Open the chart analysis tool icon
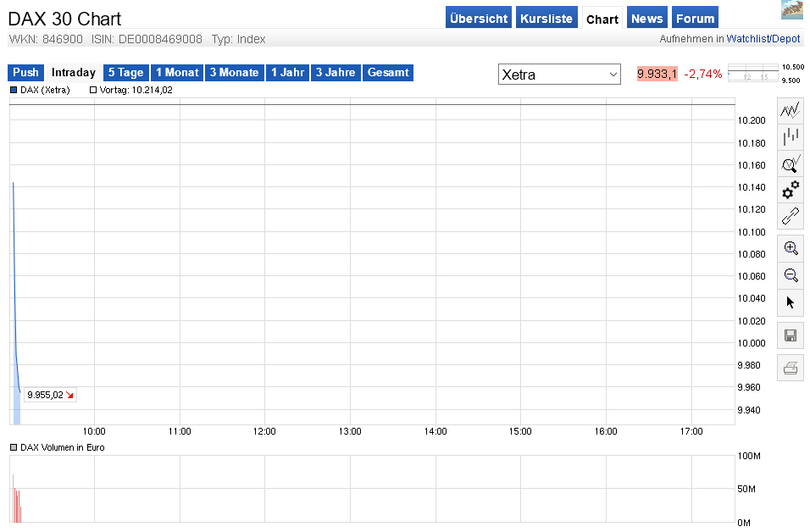The image size is (810, 532). pyautogui.click(x=790, y=163)
